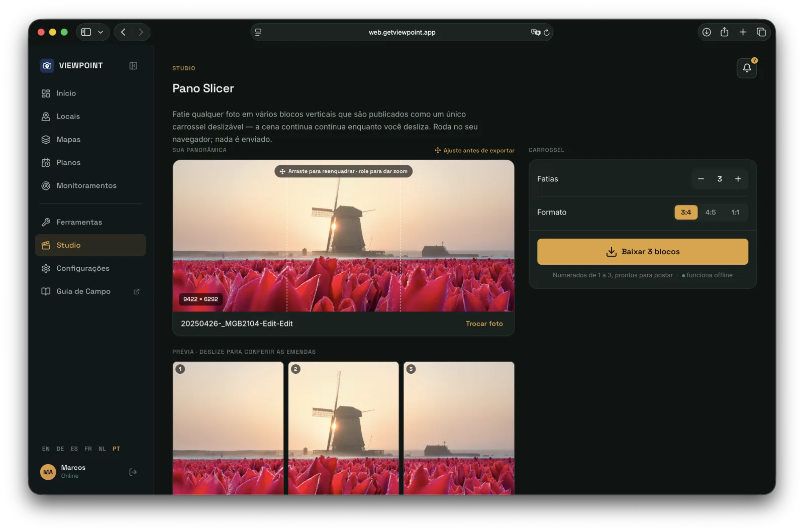Log out using the exit icon near Marcos
Screen dimensions: 804x532
click(x=133, y=472)
